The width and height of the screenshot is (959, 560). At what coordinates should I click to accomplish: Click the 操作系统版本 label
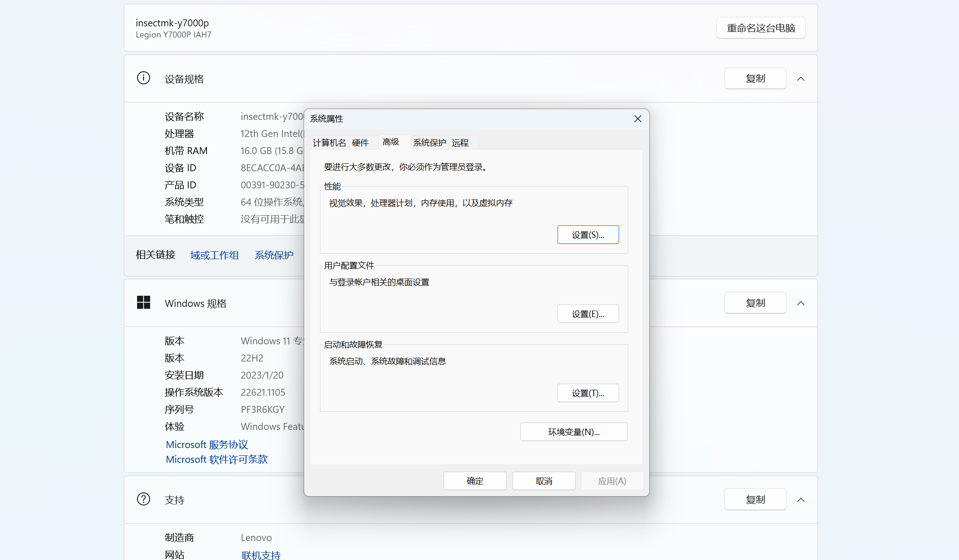tap(194, 392)
